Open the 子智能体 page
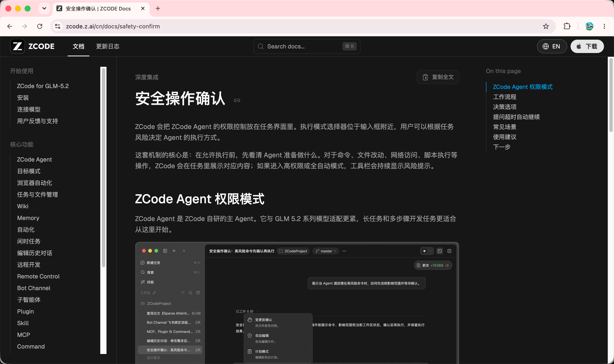The image size is (614, 364). [x=29, y=300]
